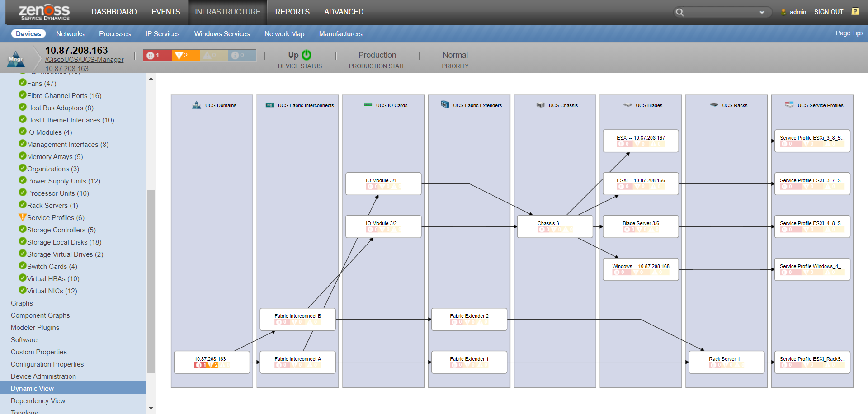Click the critical events rainbow indicator

[157, 55]
